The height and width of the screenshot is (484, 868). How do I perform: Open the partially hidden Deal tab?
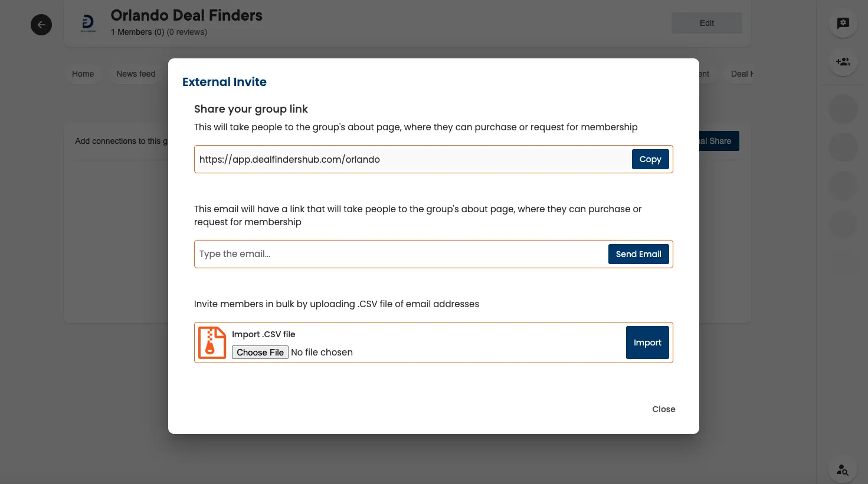pos(741,74)
